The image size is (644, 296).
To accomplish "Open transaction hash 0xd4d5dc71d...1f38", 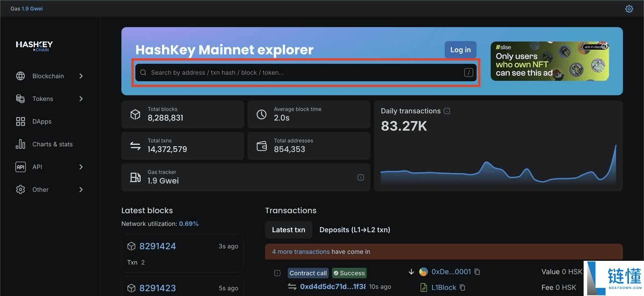I will coord(333,286).
